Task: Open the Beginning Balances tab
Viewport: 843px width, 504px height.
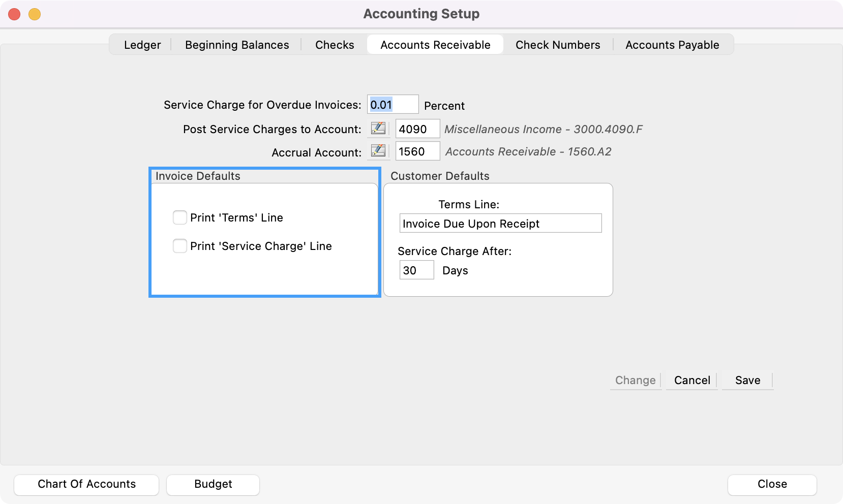Action: tap(237, 45)
